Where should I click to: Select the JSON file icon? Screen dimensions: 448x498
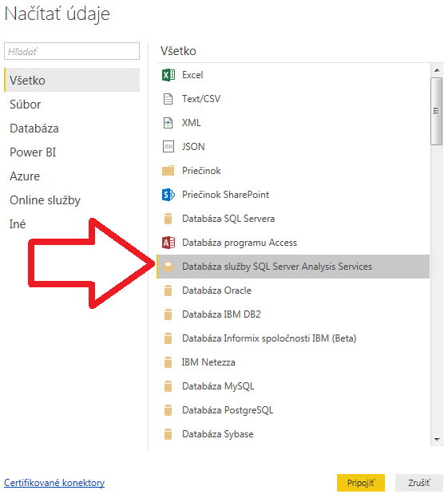pos(168,147)
